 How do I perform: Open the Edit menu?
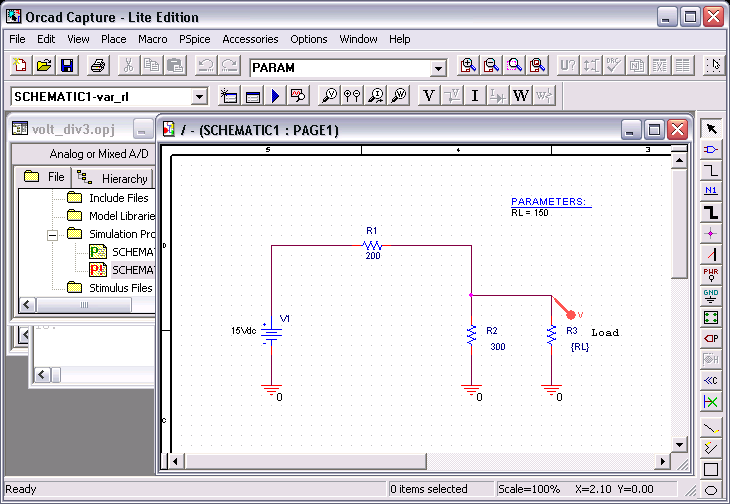pyautogui.click(x=46, y=39)
